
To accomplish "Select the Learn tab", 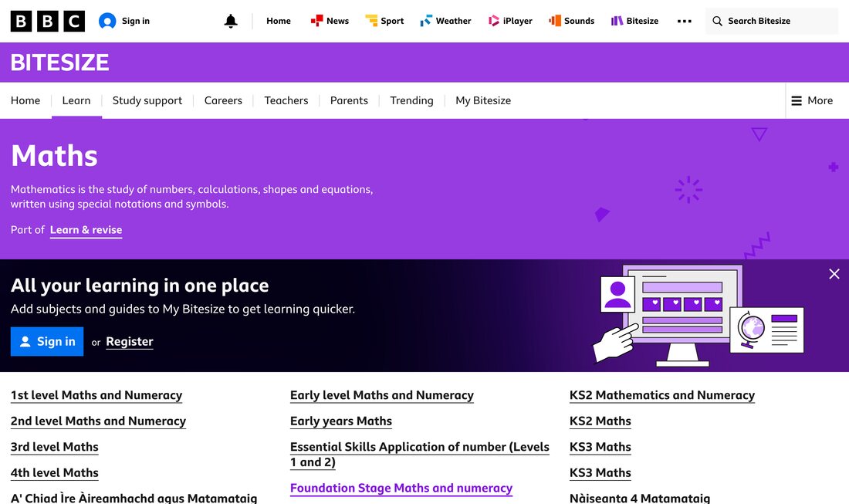I will tap(76, 100).
